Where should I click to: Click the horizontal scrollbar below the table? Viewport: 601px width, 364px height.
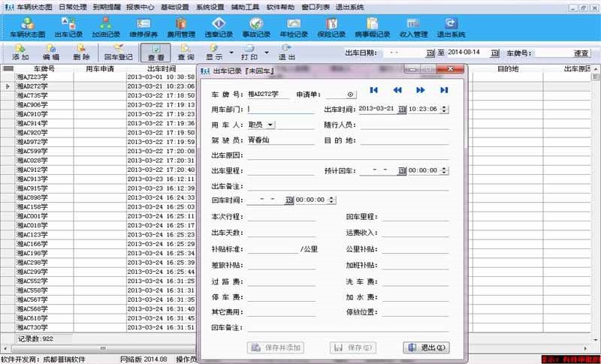pos(98,348)
